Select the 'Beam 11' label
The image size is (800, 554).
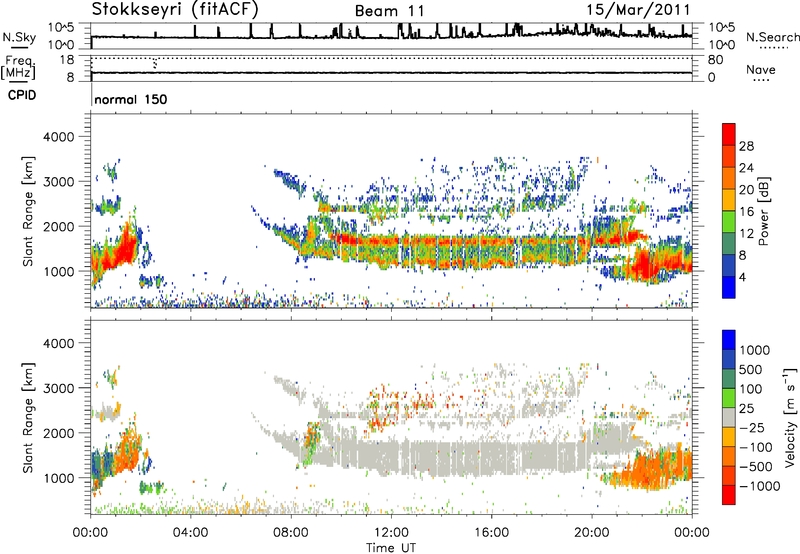point(389,11)
